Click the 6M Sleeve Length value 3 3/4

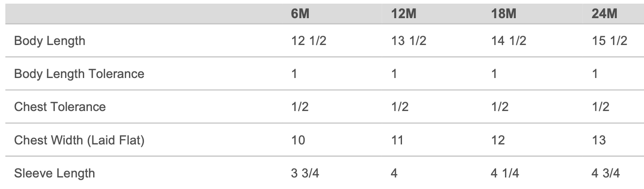[305, 173]
